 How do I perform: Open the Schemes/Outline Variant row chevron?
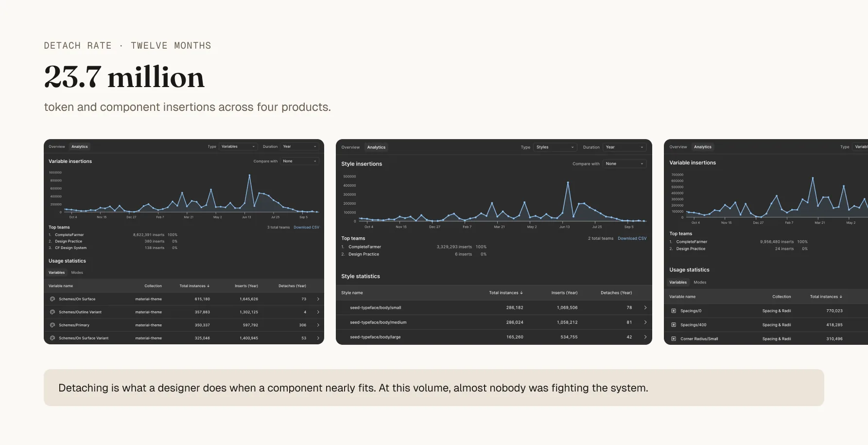click(318, 312)
